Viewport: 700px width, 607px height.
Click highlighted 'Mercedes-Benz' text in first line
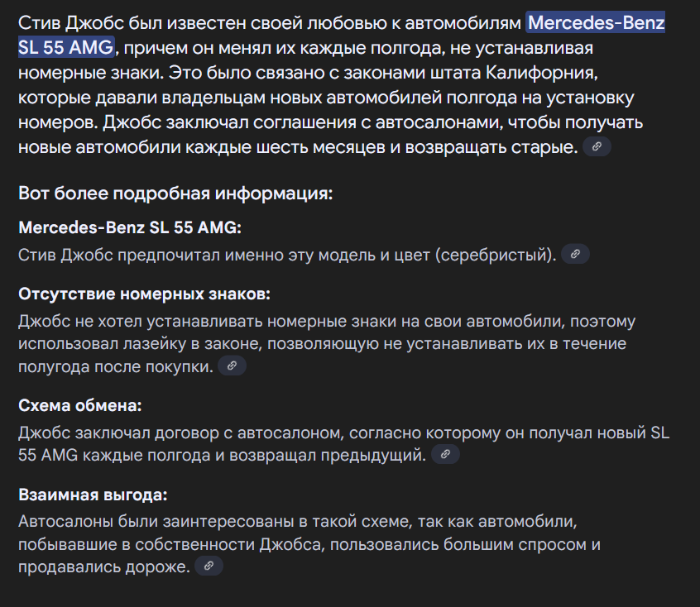pos(597,22)
